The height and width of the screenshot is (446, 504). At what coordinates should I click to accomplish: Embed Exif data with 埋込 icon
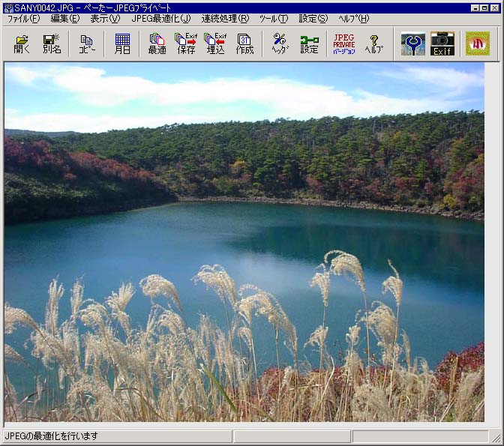tap(216, 44)
